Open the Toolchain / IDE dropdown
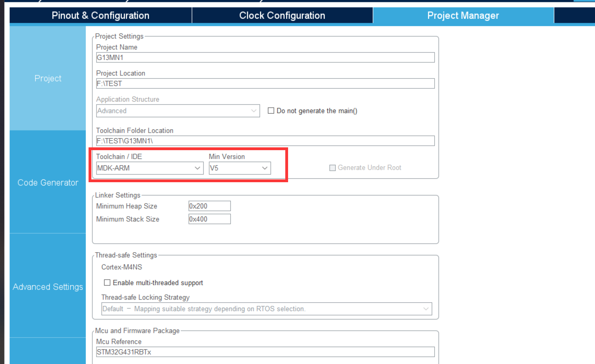This screenshot has width=595, height=364. [x=149, y=168]
